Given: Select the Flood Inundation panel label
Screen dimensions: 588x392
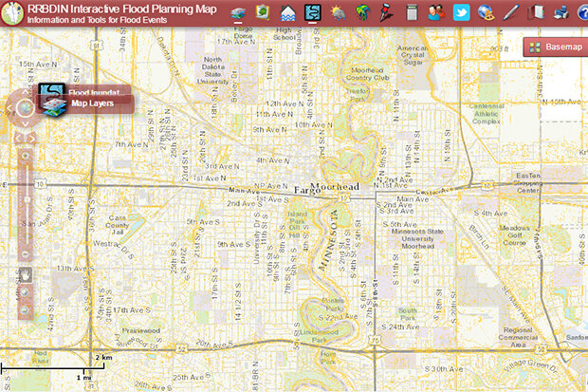Looking at the screenshot, I should pos(93,92).
